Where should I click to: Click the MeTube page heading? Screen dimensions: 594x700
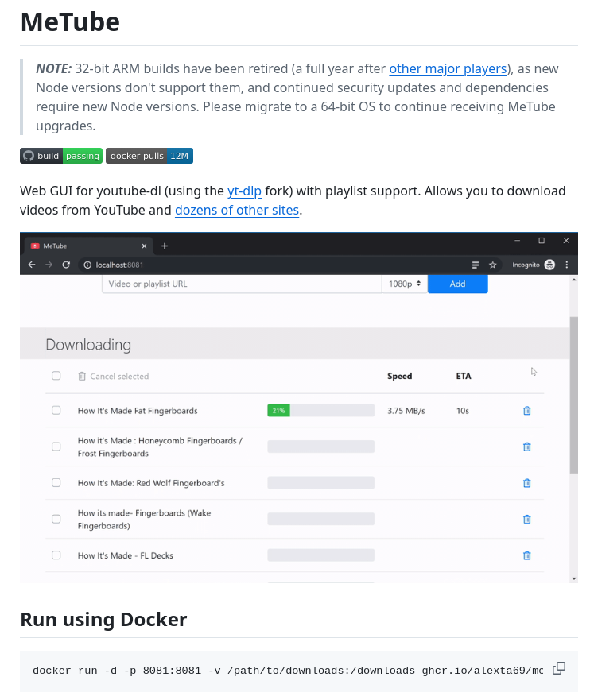70,22
